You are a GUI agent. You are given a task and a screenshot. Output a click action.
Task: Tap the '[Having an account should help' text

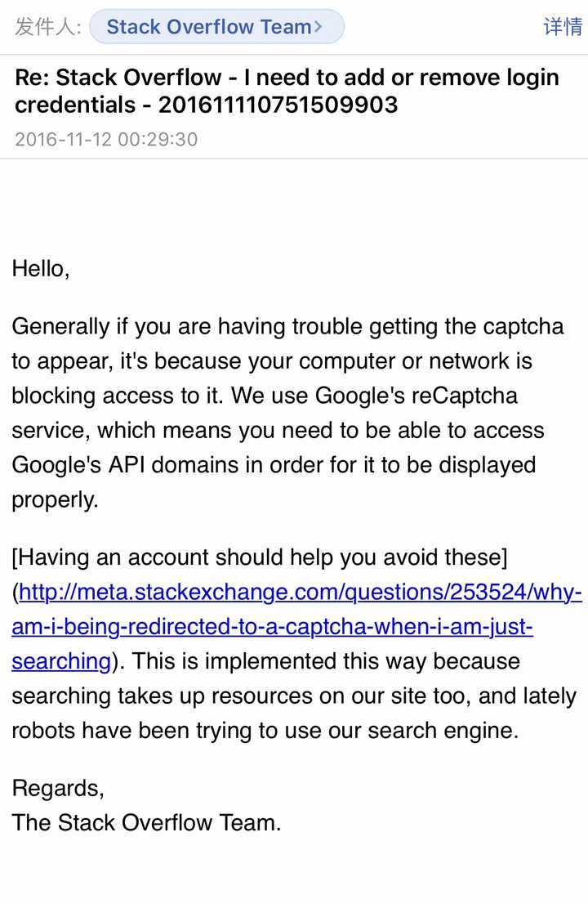(x=260, y=558)
